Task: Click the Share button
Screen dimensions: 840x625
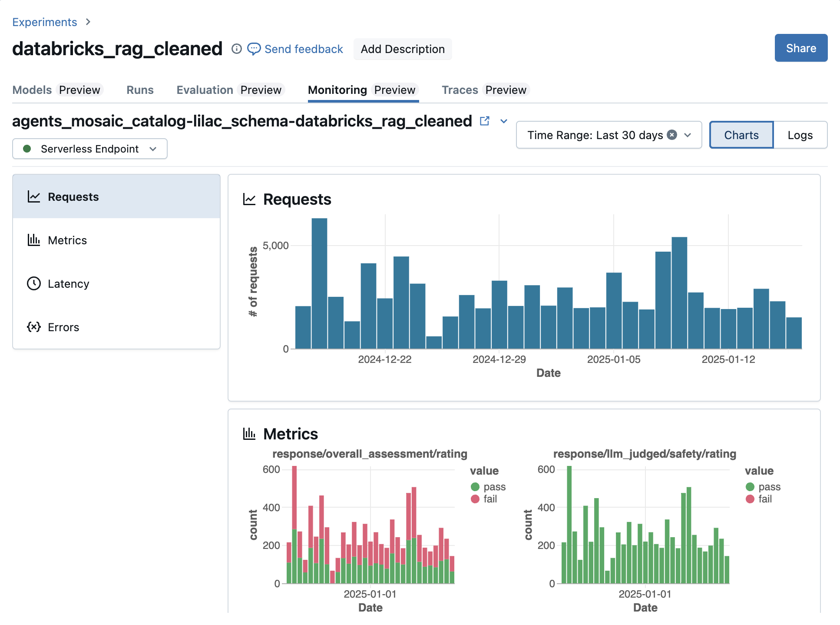Action: pyautogui.click(x=801, y=48)
